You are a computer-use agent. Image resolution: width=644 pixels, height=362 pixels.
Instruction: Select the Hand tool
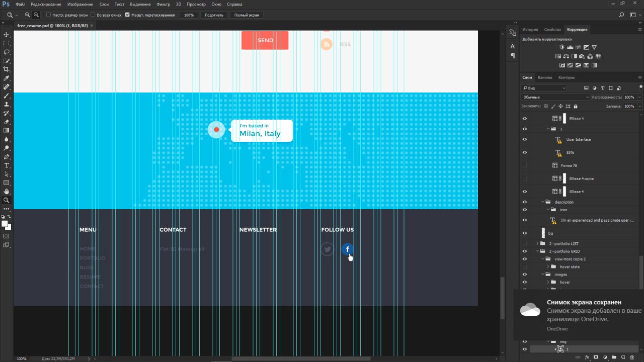coord(7,192)
